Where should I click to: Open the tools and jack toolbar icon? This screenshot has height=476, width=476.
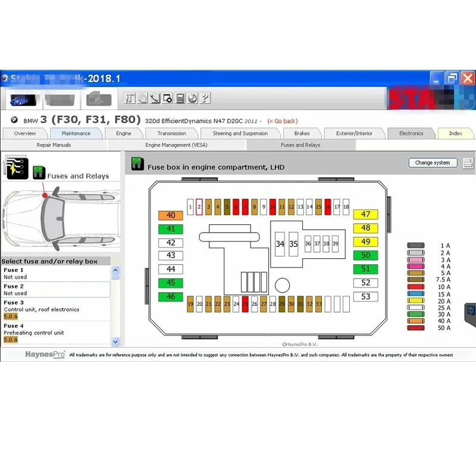[130, 98]
